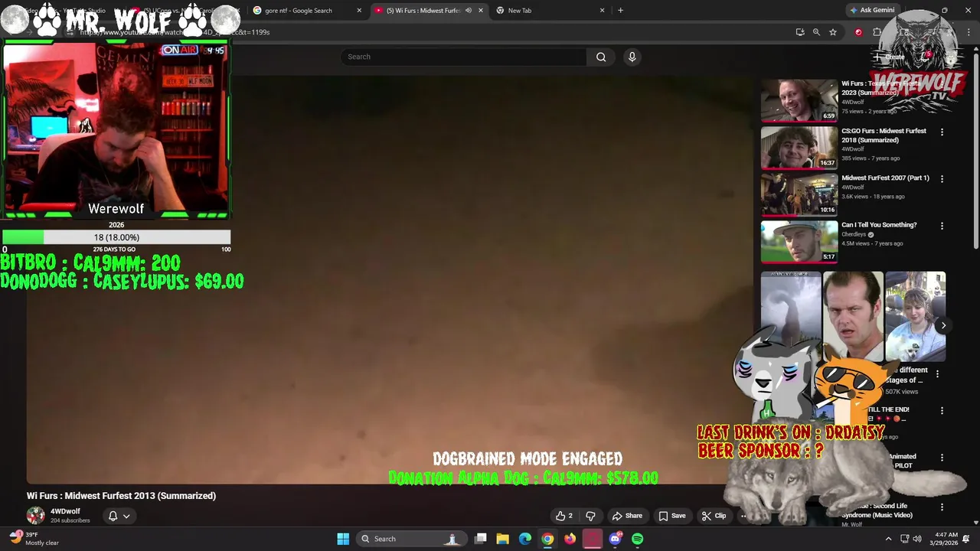Image resolution: width=980 pixels, height=551 pixels.
Task: Bookmark this page with the star icon
Action: pyautogui.click(x=833, y=32)
